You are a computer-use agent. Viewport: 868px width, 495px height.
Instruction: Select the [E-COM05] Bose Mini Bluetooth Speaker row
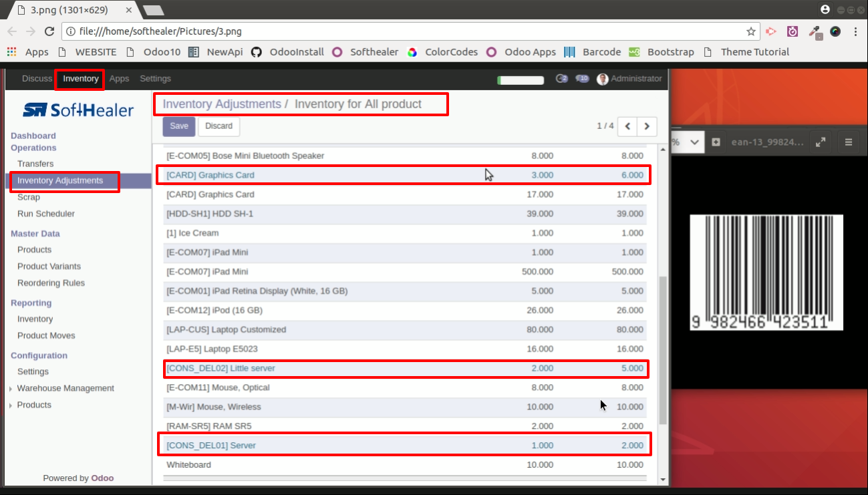point(405,156)
